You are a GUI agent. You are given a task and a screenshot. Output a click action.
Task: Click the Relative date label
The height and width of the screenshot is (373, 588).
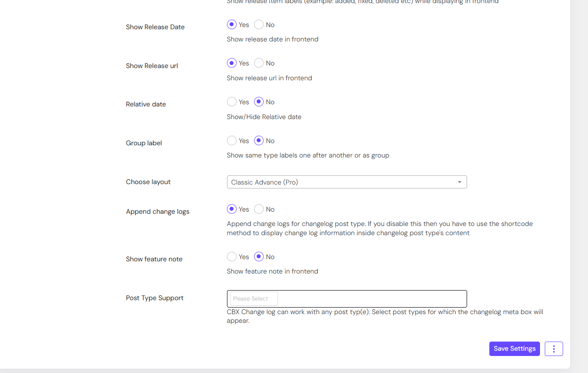[146, 104]
